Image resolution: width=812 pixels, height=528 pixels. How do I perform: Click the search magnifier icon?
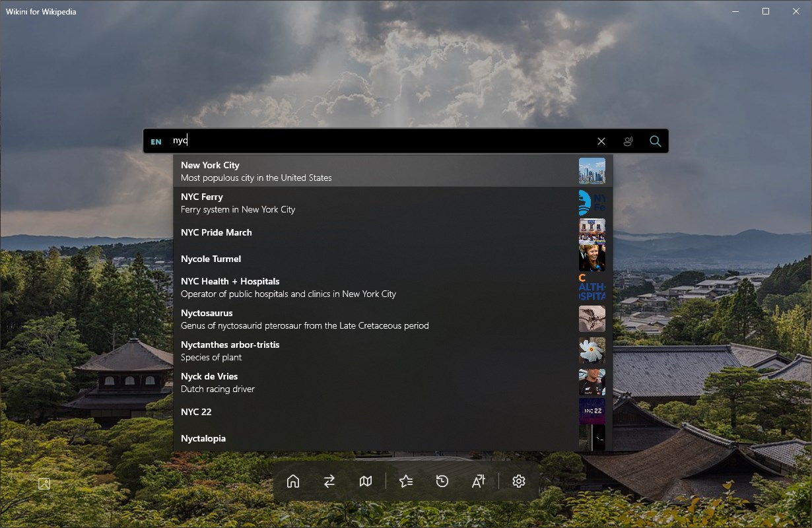pos(655,141)
